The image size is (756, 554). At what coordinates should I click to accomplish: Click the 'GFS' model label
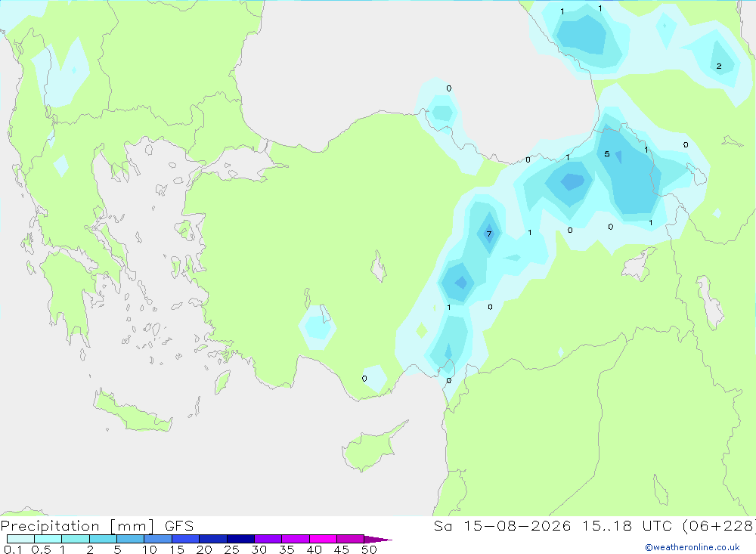179,526
